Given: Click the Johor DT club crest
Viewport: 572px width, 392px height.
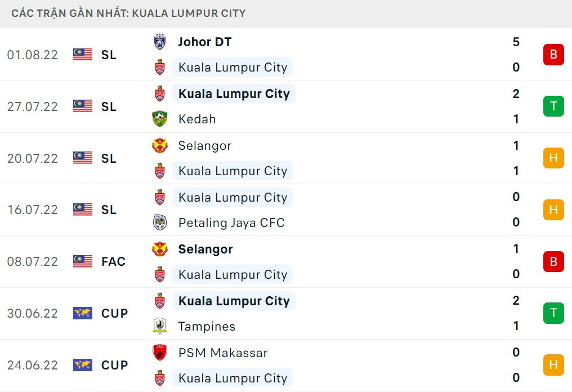Looking at the screenshot, I should 160,42.
